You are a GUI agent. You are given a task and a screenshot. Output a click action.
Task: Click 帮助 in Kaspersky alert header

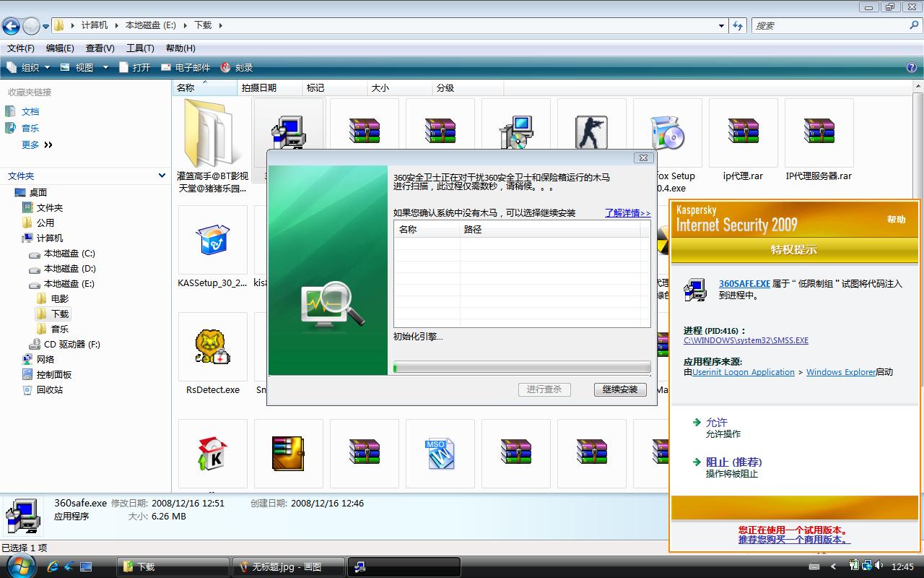896,220
